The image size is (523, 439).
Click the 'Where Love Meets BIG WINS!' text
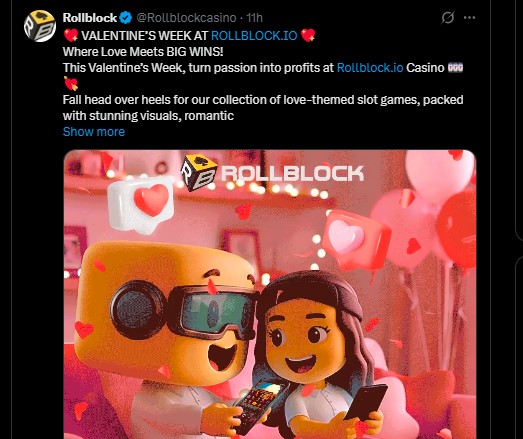pyautogui.click(x=143, y=52)
